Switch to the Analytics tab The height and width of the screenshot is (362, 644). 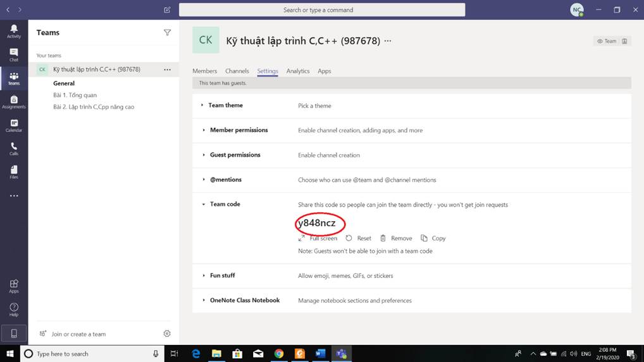297,71
